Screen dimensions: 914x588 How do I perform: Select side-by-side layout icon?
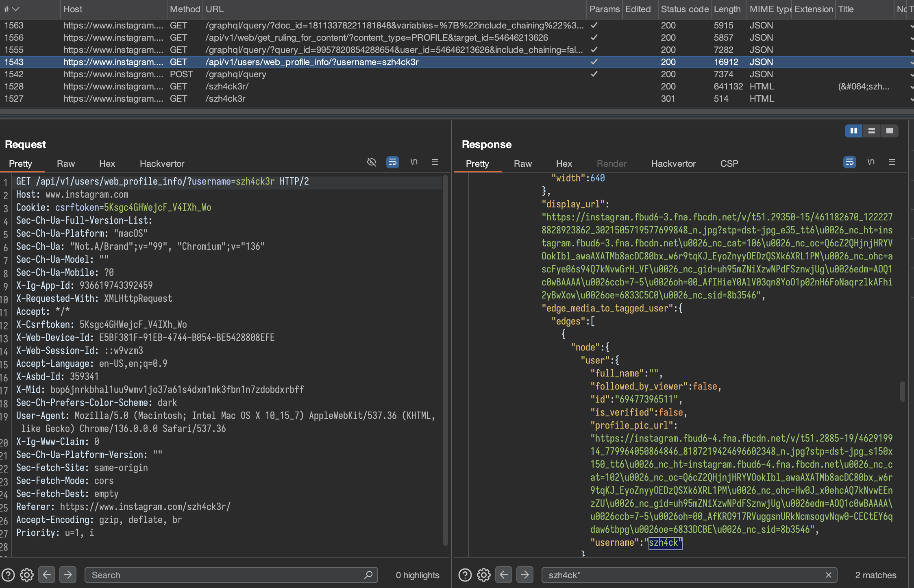coord(854,131)
